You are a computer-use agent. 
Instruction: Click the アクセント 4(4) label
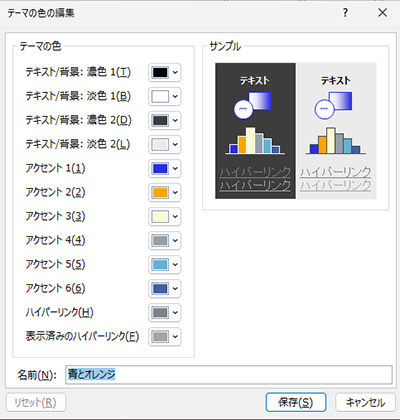(x=55, y=240)
